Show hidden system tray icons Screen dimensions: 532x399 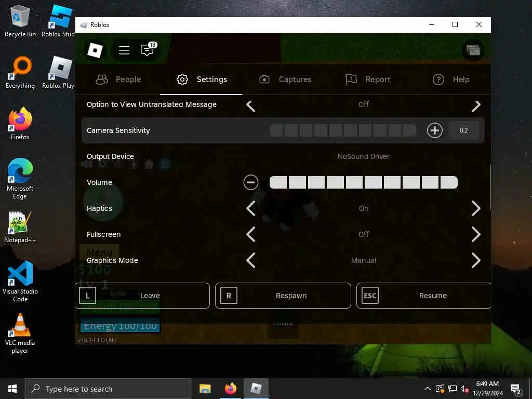(x=428, y=389)
